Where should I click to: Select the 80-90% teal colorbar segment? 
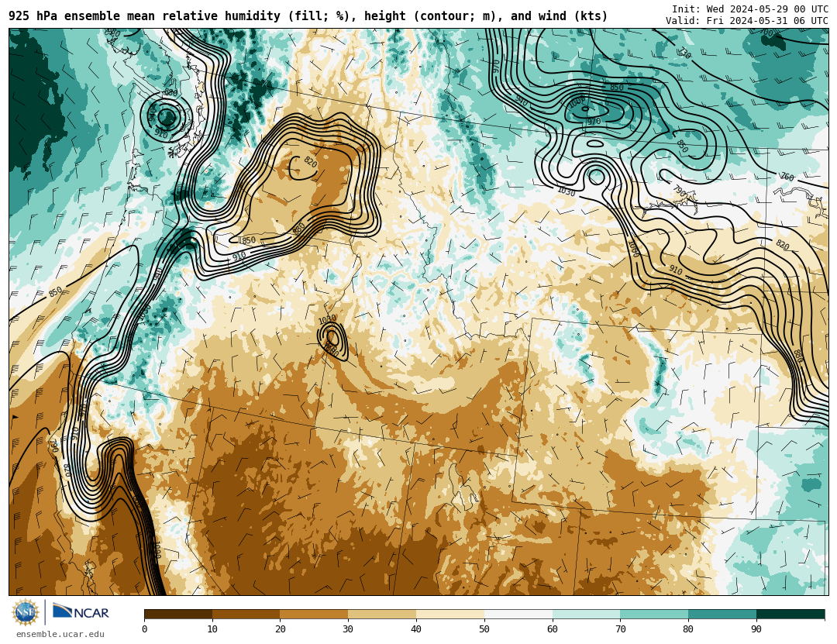(x=722, y=615)
